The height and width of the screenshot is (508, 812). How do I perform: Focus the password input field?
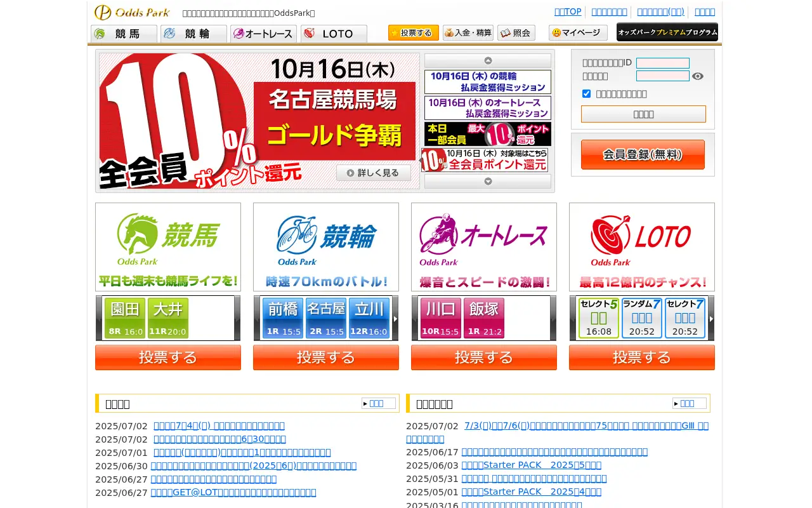(663, 76)
